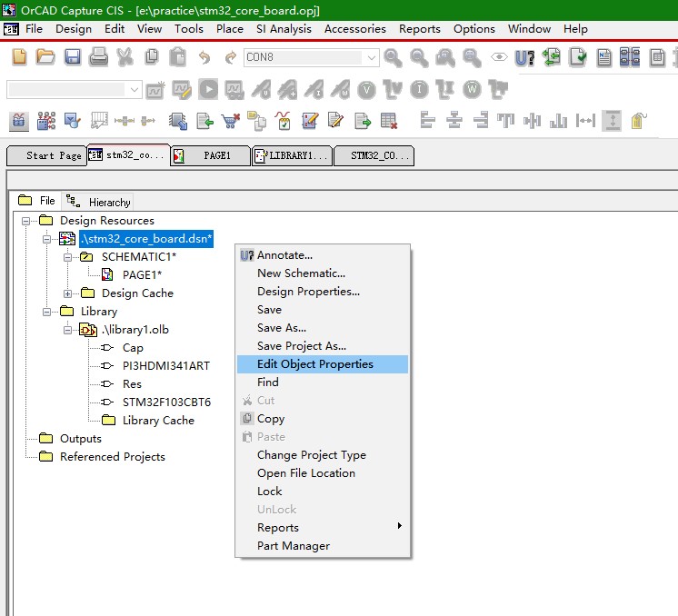Expand the Design Cache folder node

click(67, 293)
